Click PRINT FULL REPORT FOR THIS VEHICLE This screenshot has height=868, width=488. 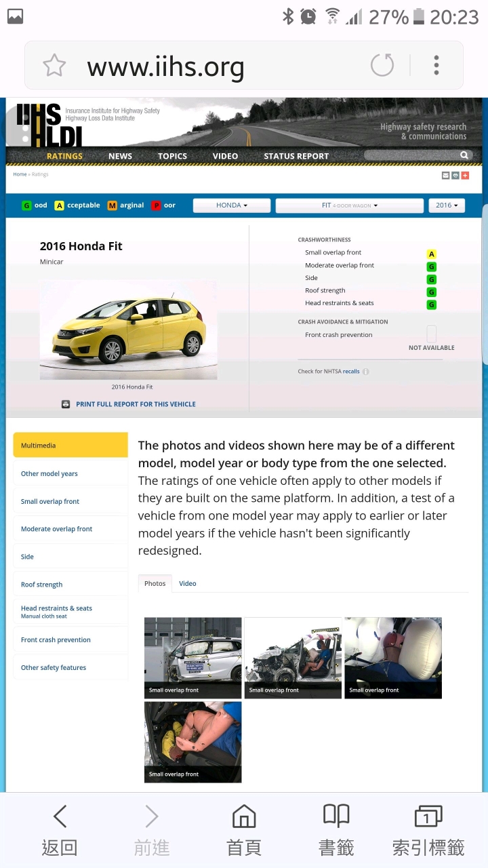[136, 404]
